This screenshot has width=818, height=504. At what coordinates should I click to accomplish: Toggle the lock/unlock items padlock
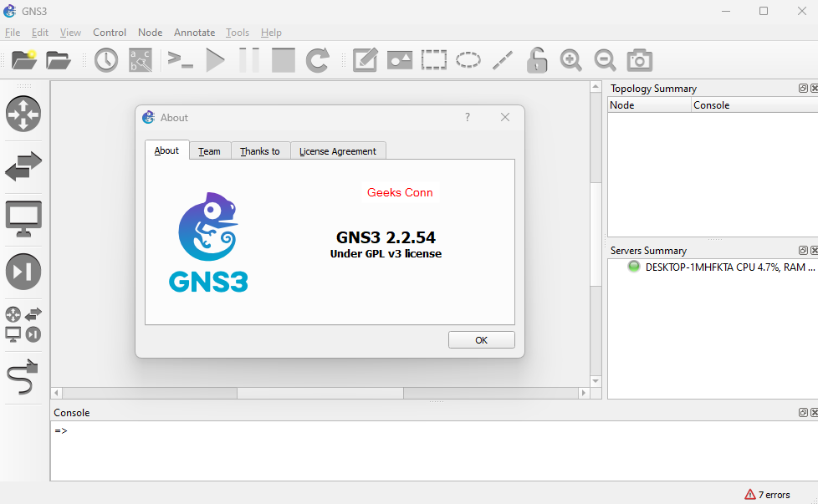click(537, 60)
